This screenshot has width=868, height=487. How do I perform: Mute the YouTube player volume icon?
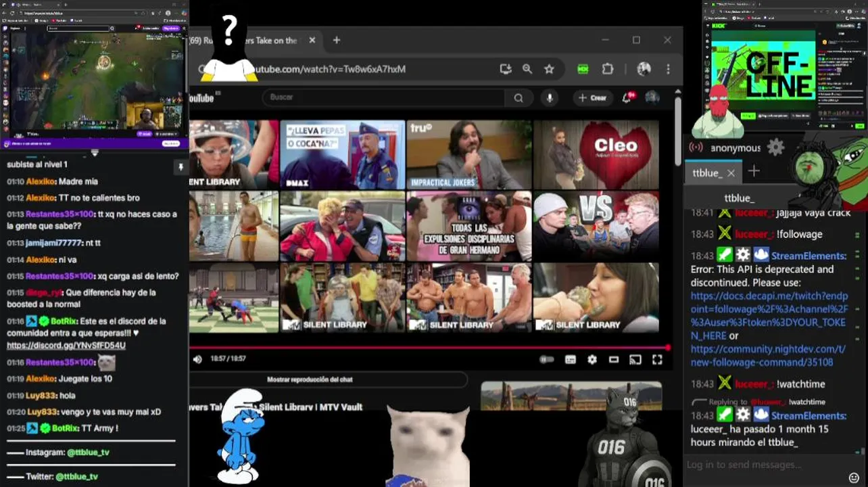click(x=197, y=359)
